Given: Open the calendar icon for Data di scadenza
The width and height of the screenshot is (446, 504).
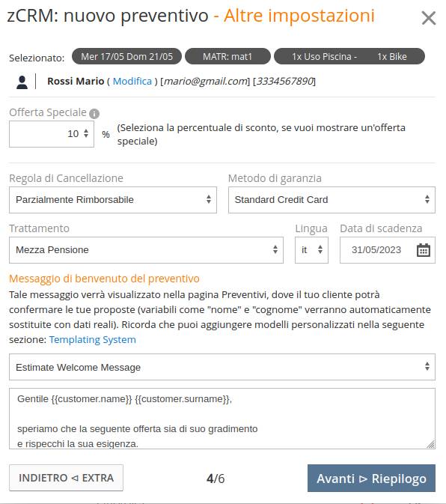Looking at the screenshot, I should (x=424, y=250).
